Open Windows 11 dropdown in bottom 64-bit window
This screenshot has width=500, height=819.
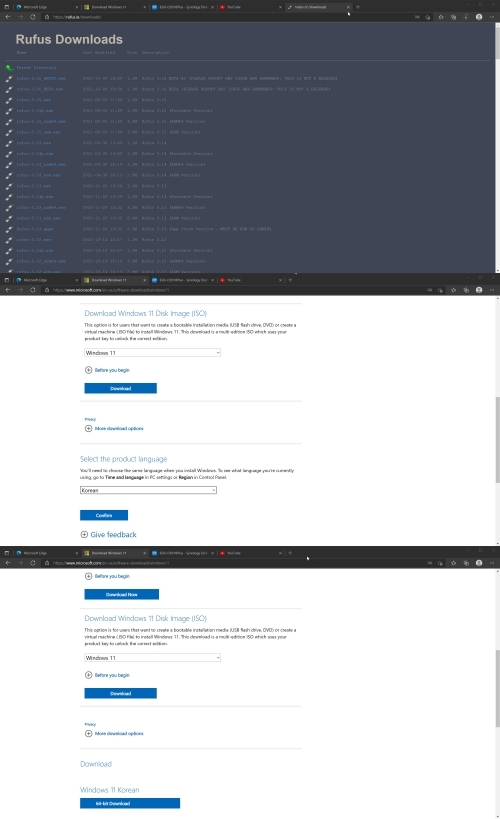coord(152,658)
